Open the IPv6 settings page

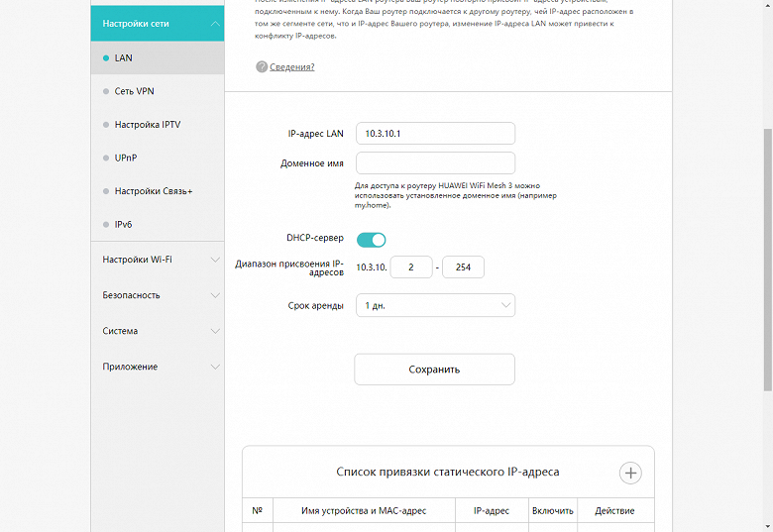coord(123,224)
